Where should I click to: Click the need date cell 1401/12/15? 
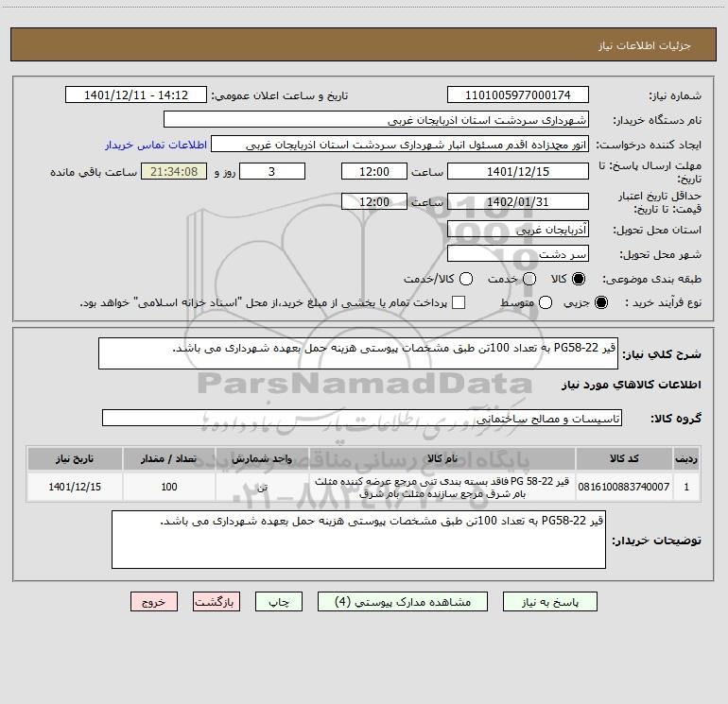(75, 487)
